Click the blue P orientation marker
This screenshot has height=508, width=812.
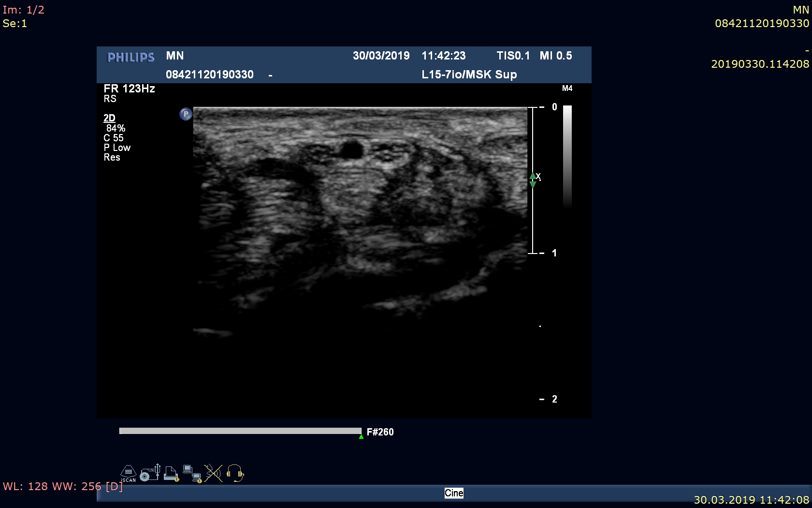coord(186,114)
